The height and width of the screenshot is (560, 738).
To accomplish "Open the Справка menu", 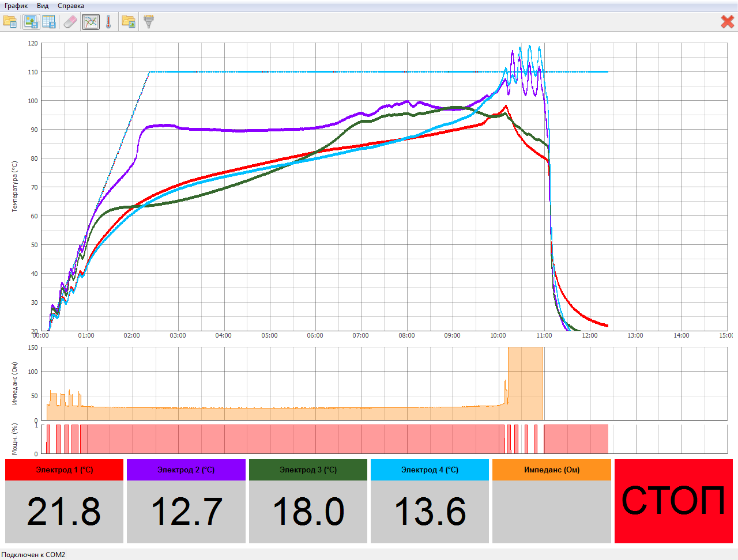I will pyautogui.click(x=71, y=6).
